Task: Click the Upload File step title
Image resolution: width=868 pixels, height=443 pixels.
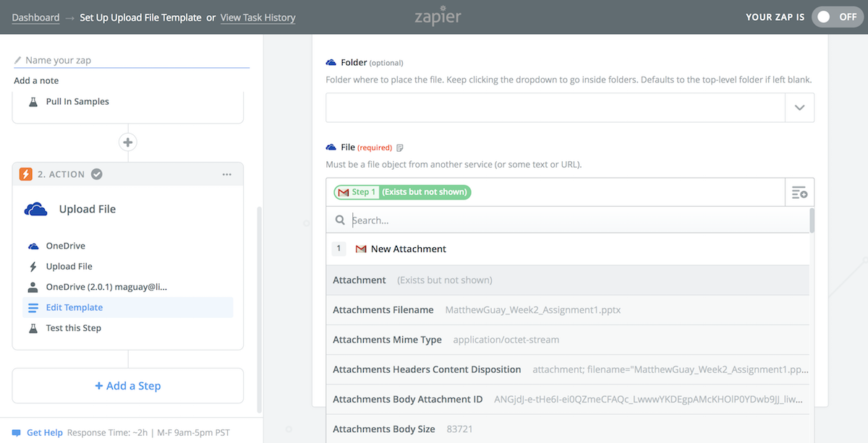Action: click(x=88, y=209)
